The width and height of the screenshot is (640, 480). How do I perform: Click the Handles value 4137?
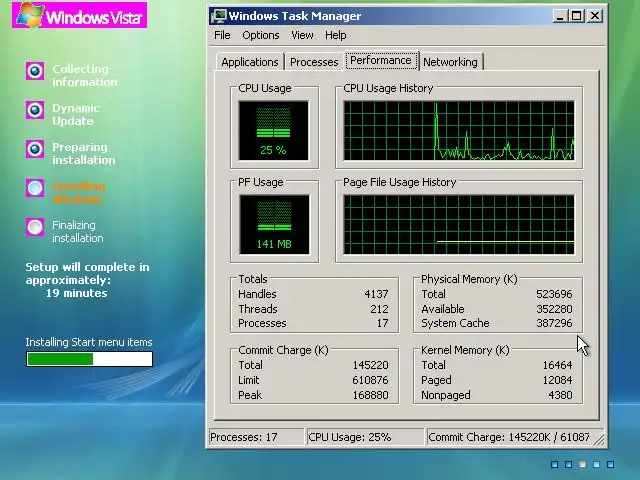coord(376,294)
